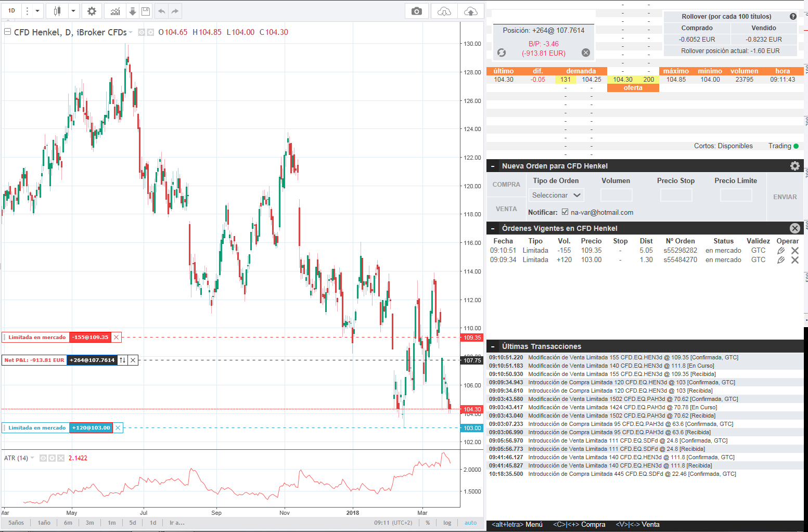Undo the last chart action
This screenshot has width=808, height=532.
click(161, 11)
